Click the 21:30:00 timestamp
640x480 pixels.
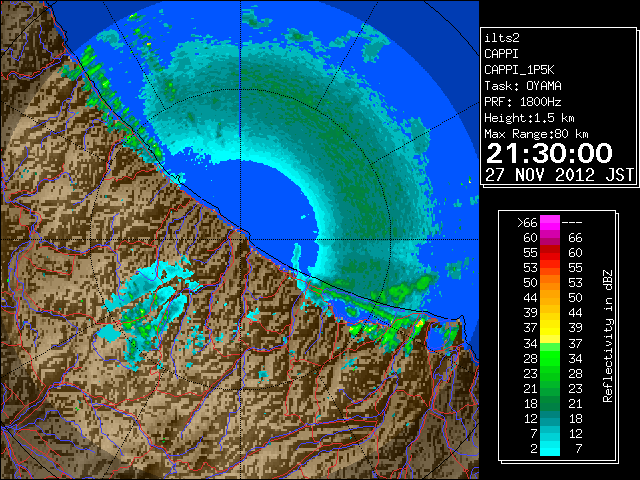(549, 153)
